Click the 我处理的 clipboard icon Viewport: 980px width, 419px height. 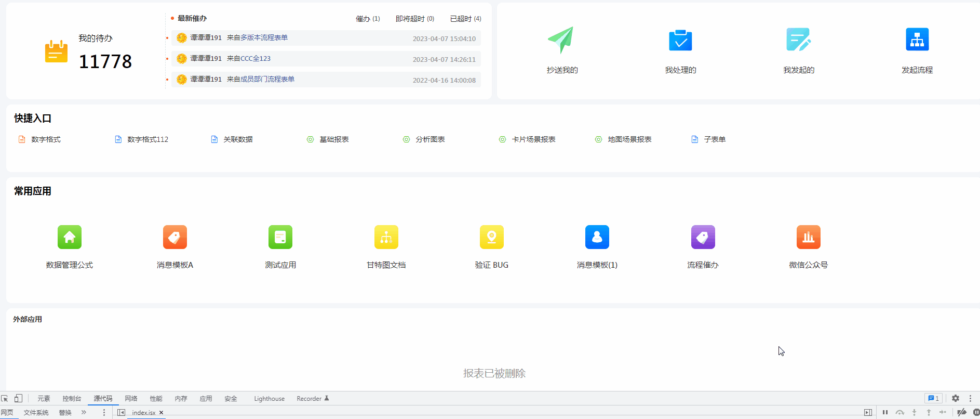click(680, 40)
